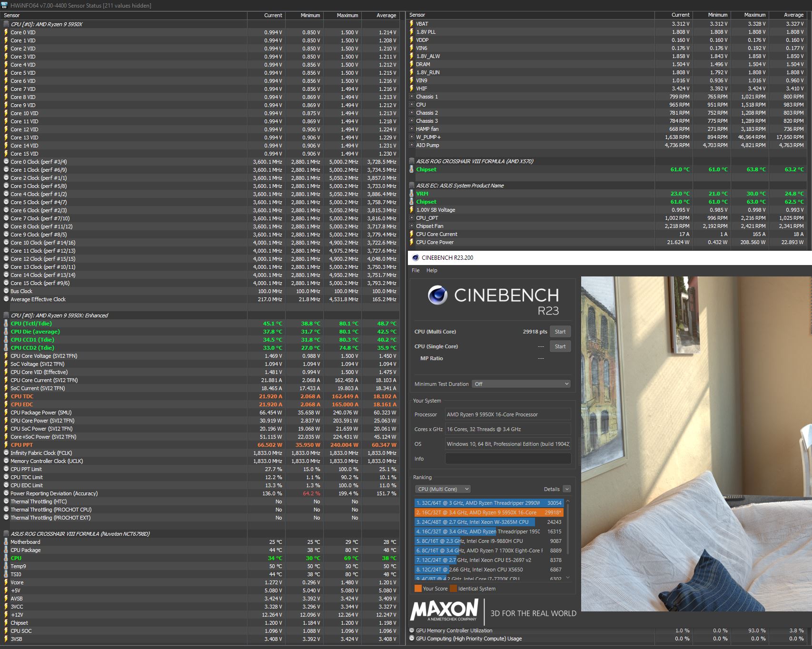Screen dimensions: 812x649
Task: Click the lightning bolt icon beside CPU PPT
Action: click(6, 445)
